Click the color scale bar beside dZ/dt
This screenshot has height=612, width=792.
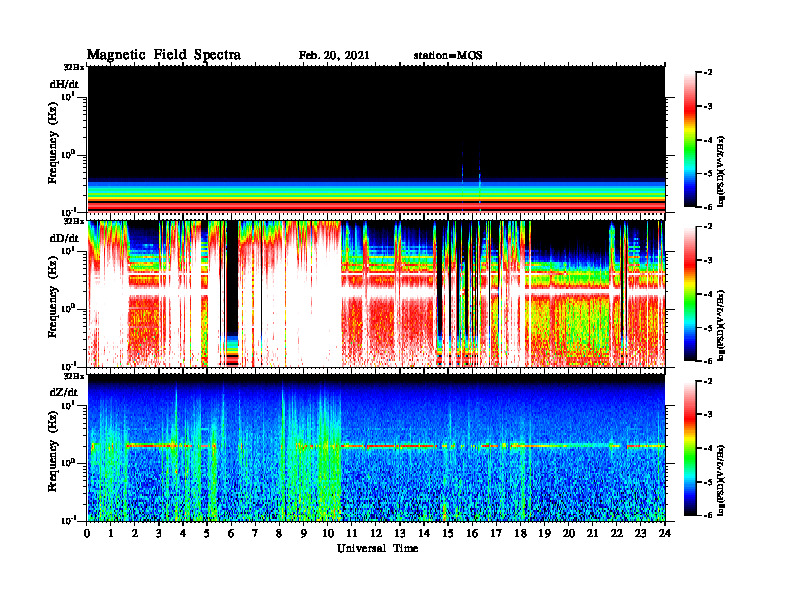[690, 448]
